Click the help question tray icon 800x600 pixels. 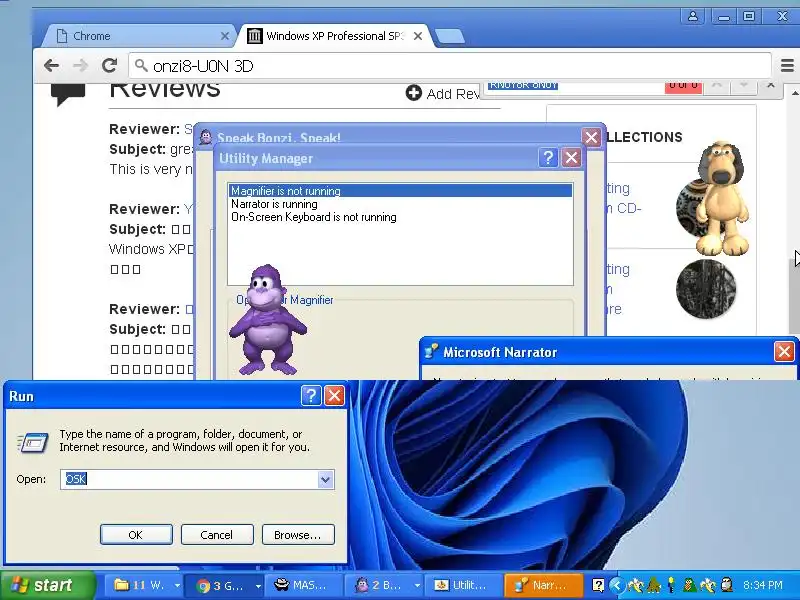598,585
